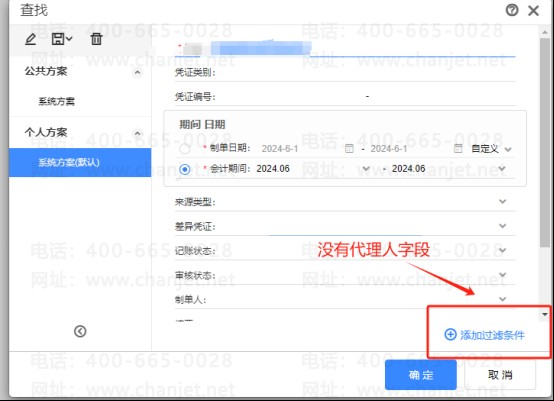Screen dimensions: 554x401
Task: Expand the 记账状态 dropdown
Action: [502, 250]
